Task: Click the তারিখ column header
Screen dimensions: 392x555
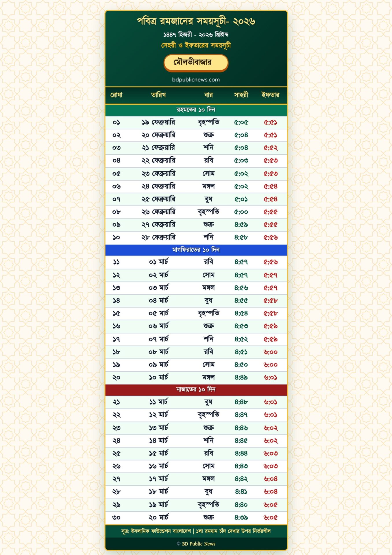Action: tap(158, 95)
